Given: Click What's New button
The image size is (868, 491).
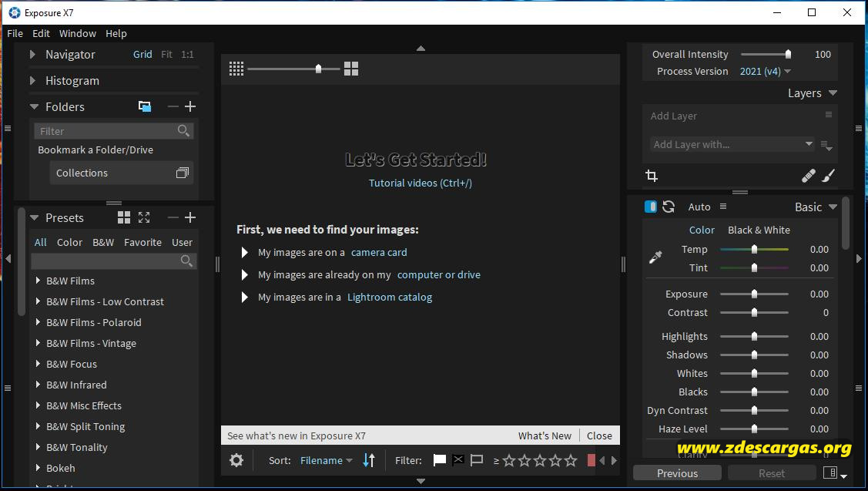Looking at the screenshot, I should [545, 436].
